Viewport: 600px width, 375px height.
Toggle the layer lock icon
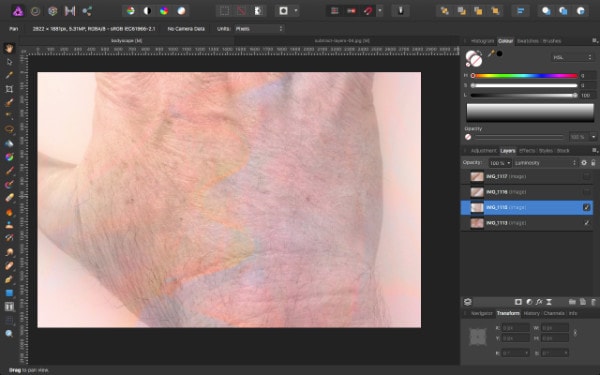(x=593, y=163)
